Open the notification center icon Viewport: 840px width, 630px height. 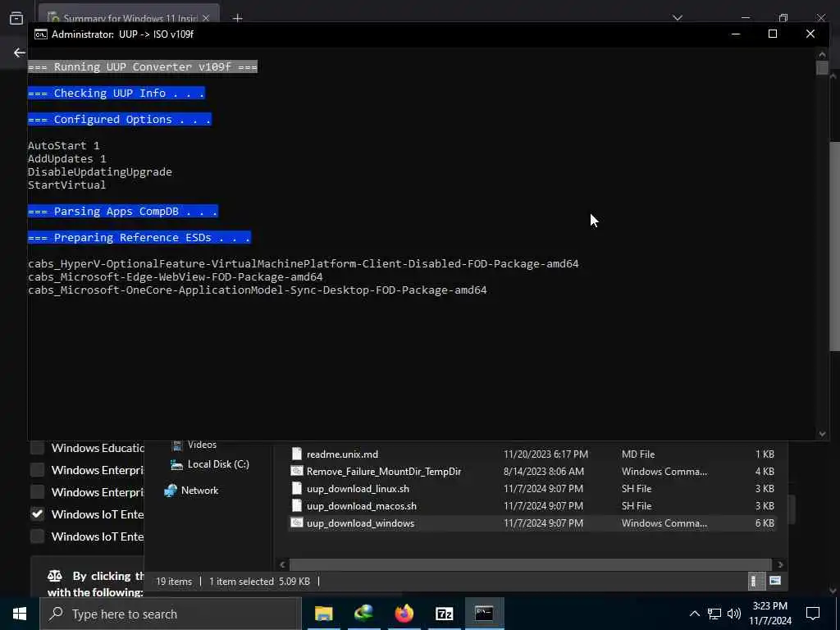813,614
